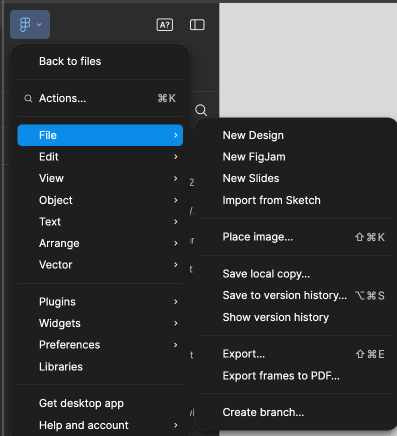397x436 pixels.
Task: Open Actions… menu entry
Action: [x=100, y=98]
